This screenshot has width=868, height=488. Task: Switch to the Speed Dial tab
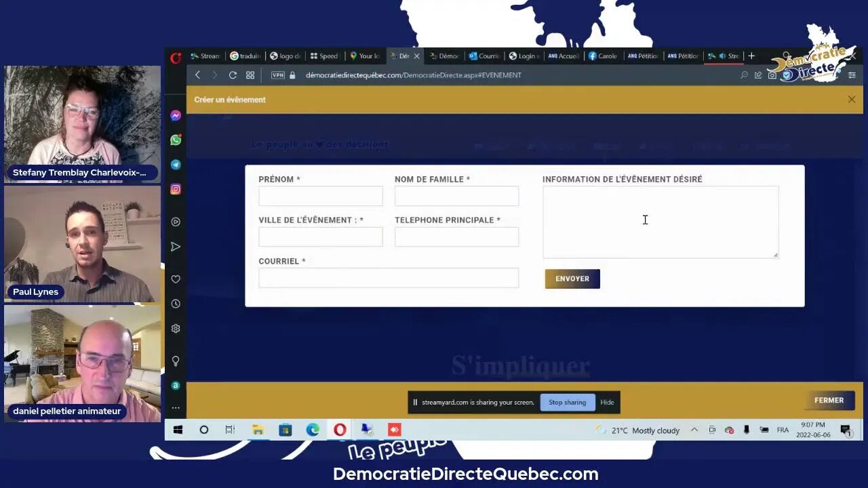pos(324,56)
